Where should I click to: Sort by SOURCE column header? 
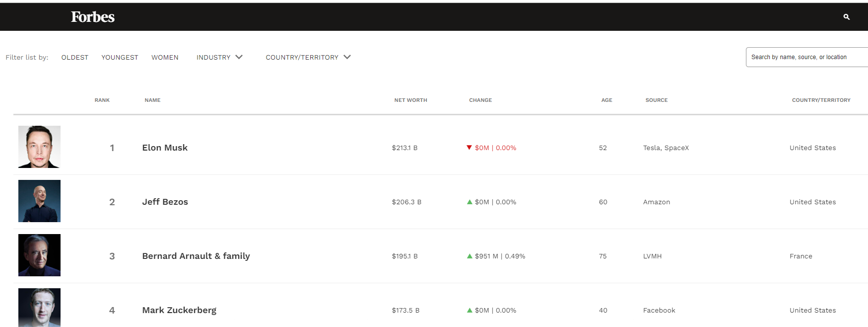coord(657,100)
